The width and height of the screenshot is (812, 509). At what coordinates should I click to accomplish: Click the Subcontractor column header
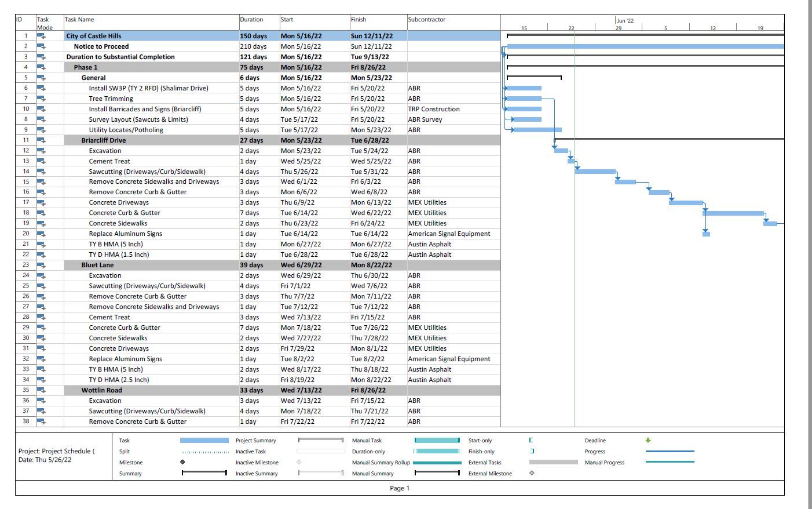click(x=427, y=20)
